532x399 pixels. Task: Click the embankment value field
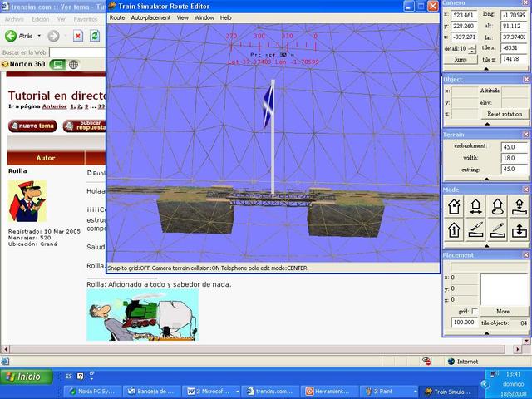(514, 146)
